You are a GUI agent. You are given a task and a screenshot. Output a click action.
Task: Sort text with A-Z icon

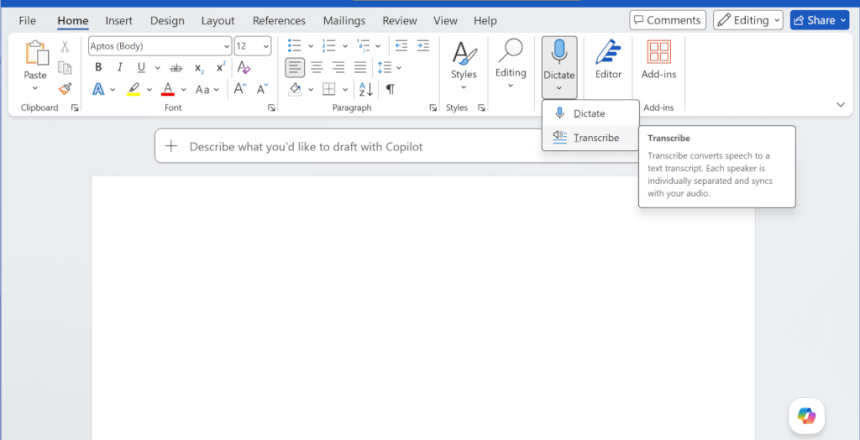point(366,89)
